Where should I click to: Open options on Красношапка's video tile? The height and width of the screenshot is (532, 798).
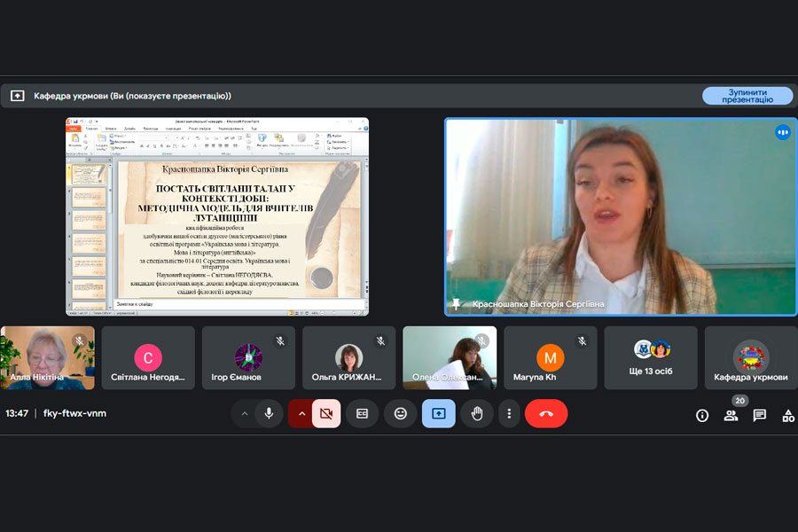click(783, 132)
